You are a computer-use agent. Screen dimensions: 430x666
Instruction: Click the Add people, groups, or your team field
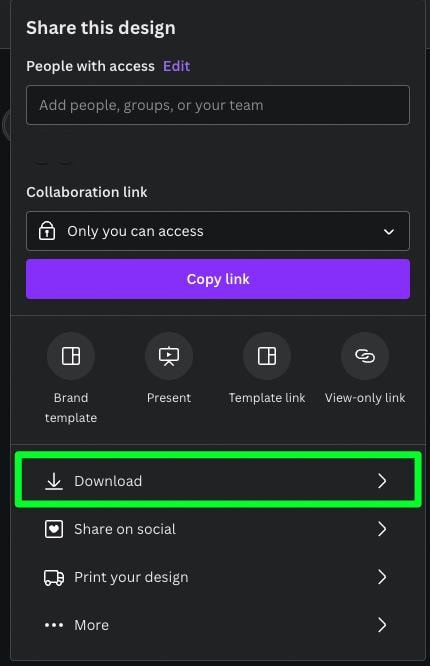click(218, 105)
